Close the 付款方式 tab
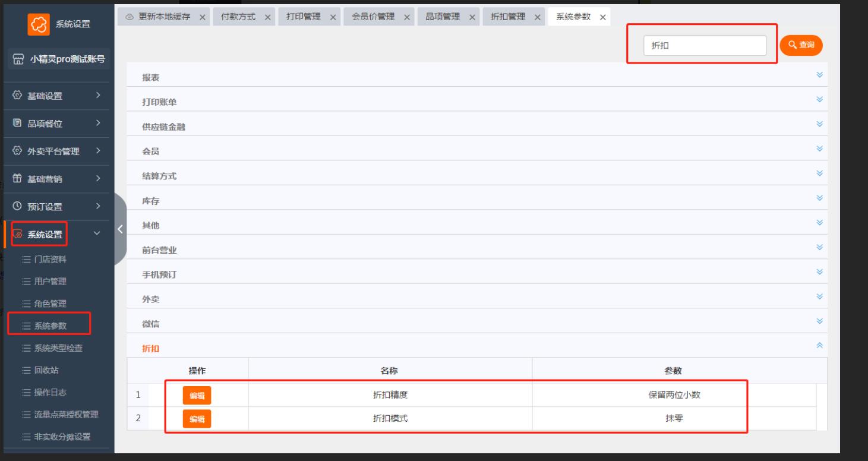The height and width of the screenshot is (461, 868). pyautogui.click(x=268, y=17)
